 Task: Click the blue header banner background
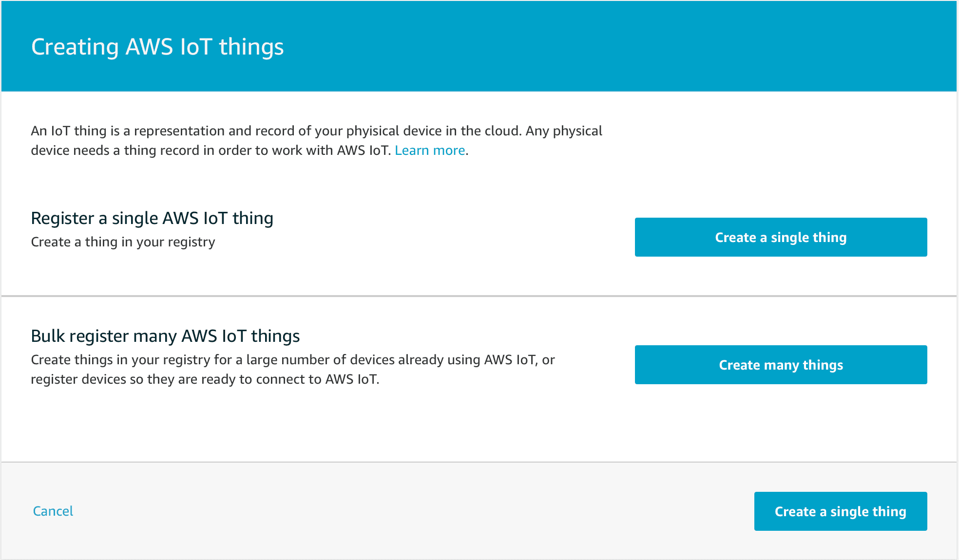click(585, 47)
